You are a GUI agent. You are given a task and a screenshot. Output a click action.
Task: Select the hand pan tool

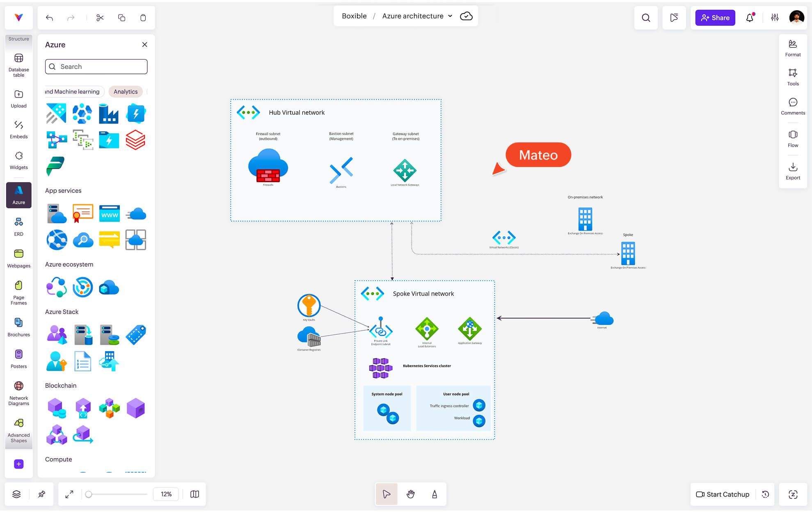(410, 494)
